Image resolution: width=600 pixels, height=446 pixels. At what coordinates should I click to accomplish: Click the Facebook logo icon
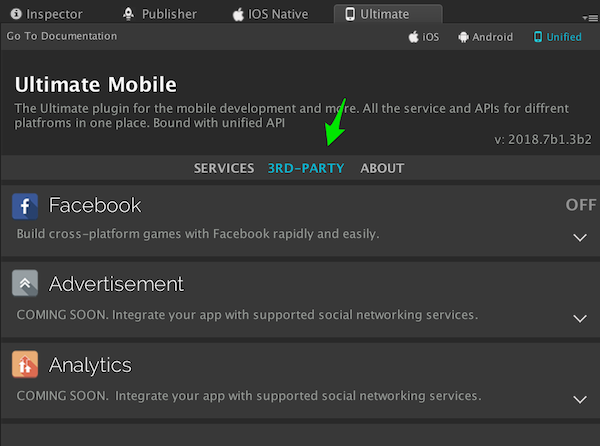point(25,206)
